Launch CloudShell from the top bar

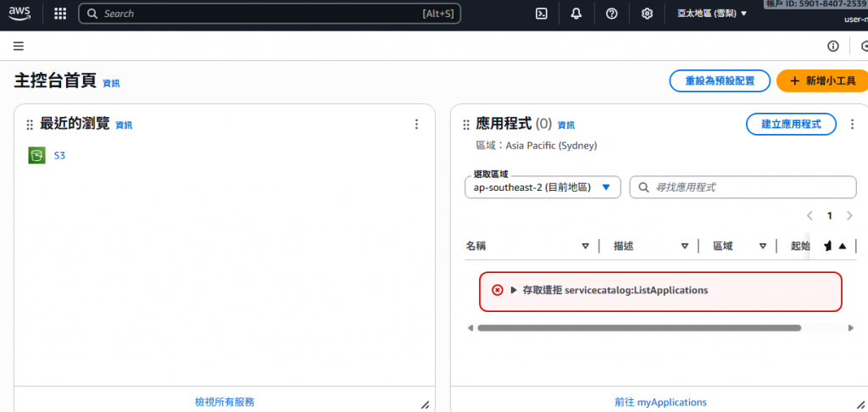[542, 14]
